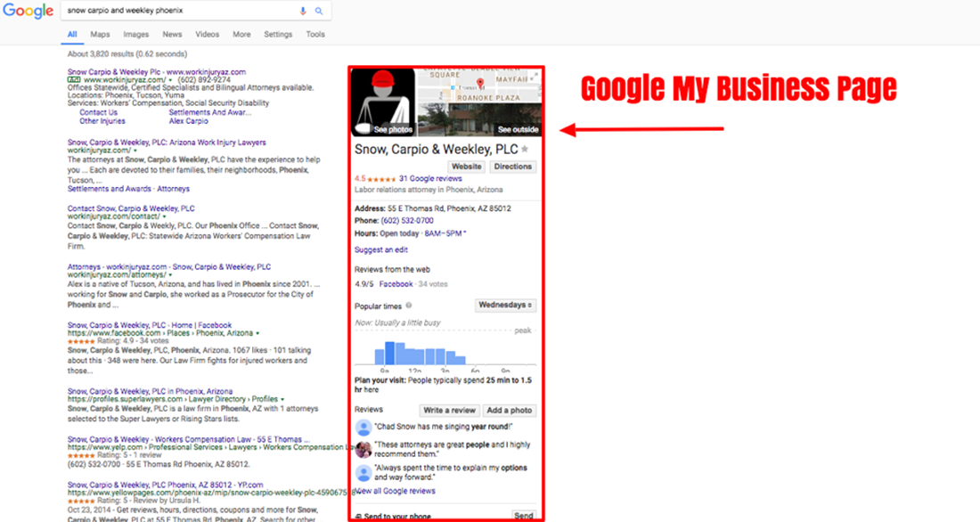Open the More search options menu
Screen dimensions: 980x522
[x=241, y=35]
